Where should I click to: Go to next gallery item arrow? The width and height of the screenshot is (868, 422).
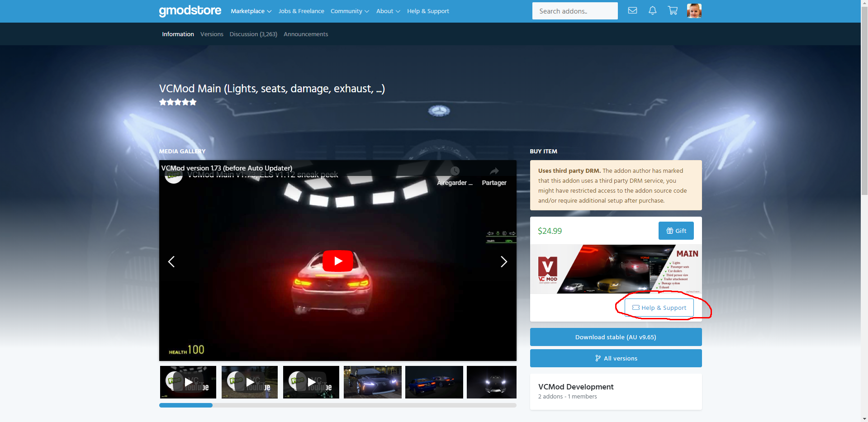pyautogui.click(x=504, y=261)
